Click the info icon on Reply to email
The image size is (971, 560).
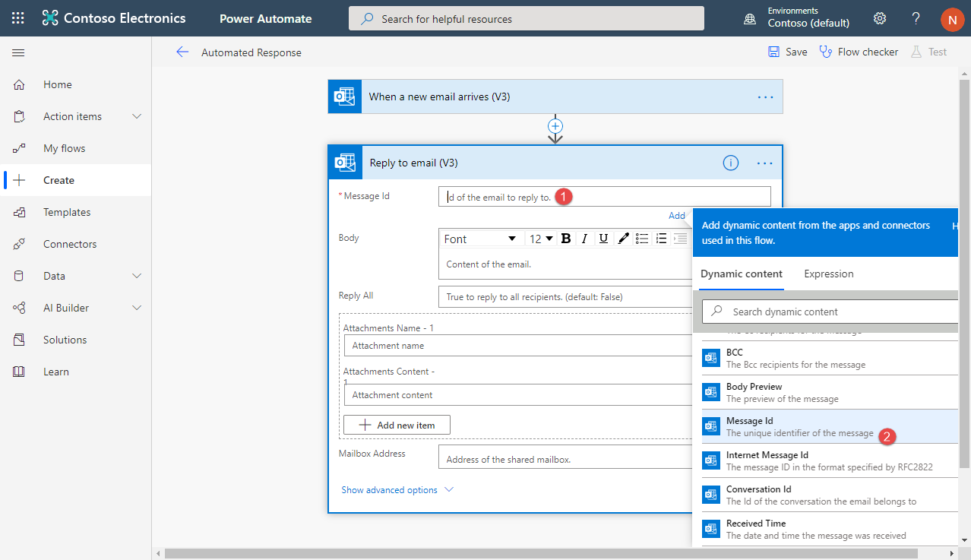click(x=730, y=163)
